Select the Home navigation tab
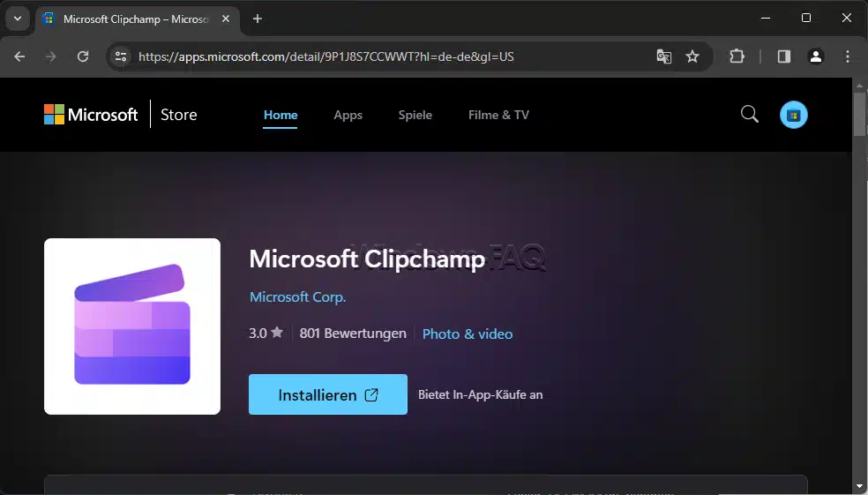This screenshot has height=495, width=868. click(281, 116)
